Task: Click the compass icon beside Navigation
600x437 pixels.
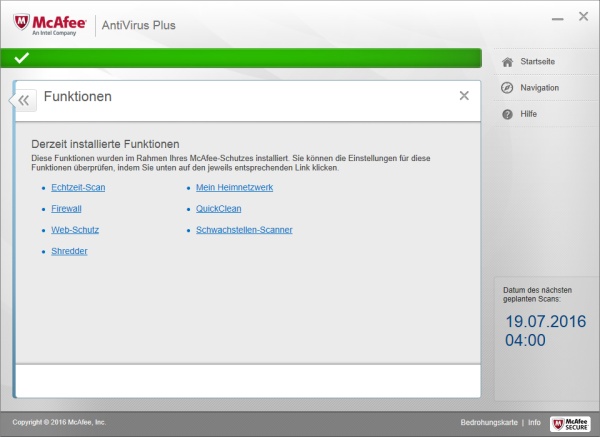Action: tap(507, 88)
